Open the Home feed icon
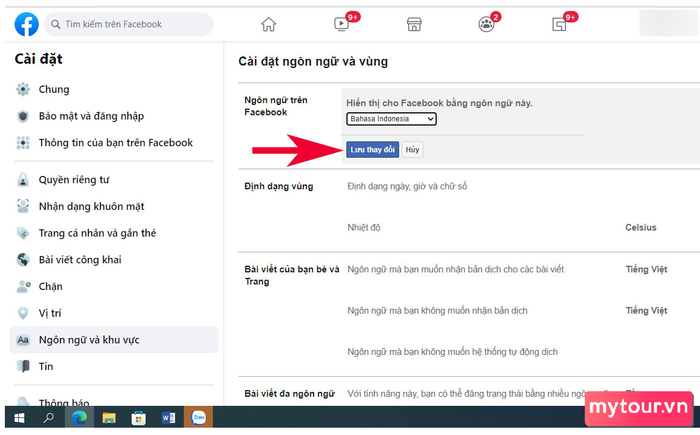The width and height of the screenshot is (700, 435). tap(268, 24)
